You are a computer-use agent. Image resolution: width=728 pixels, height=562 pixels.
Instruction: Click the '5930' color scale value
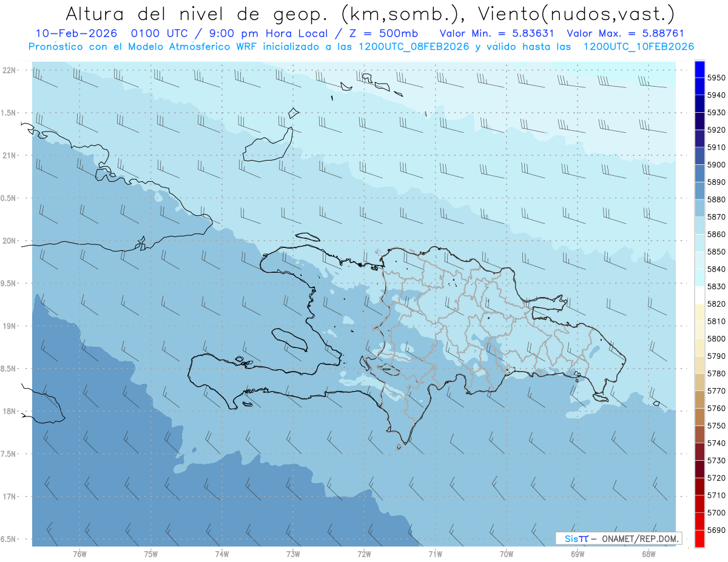tap(716, 112)
